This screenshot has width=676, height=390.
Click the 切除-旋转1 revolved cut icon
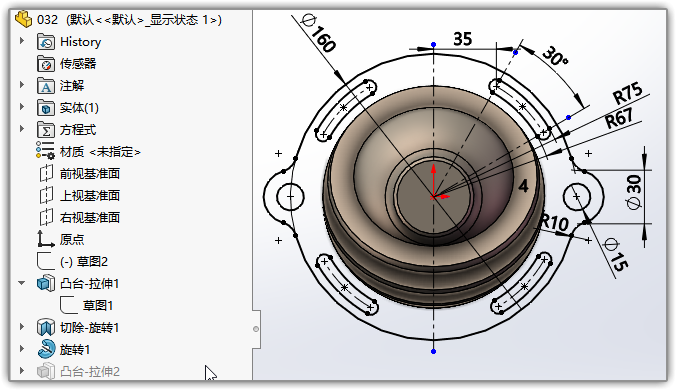click(x=46, y=328)
